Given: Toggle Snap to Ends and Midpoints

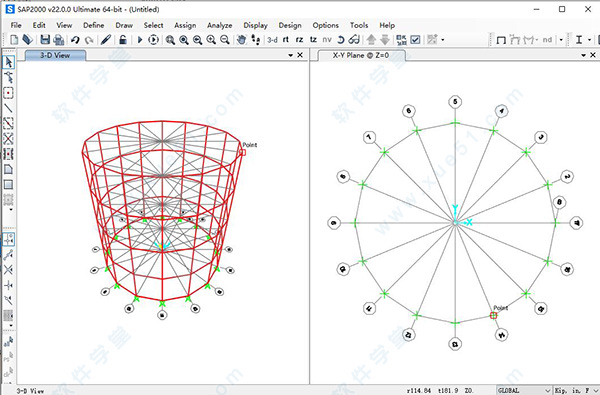Looking at the screenshot, I should (x=8, y=254).
